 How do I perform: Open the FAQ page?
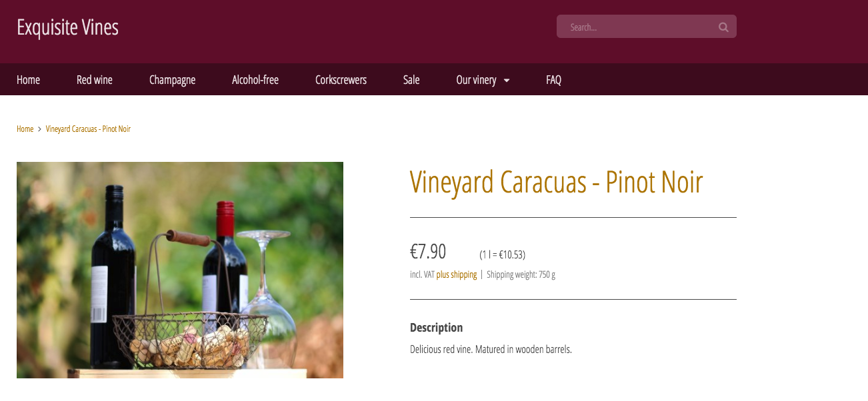[553, 80]
